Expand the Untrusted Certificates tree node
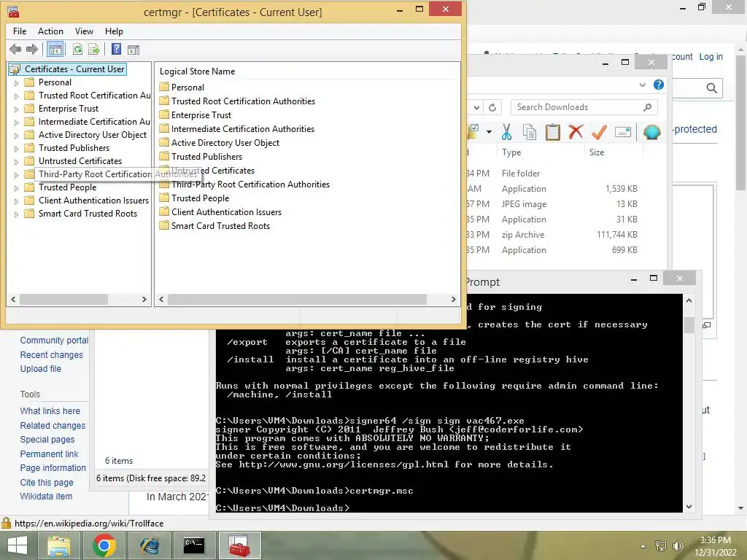 [x=16, y=161]
